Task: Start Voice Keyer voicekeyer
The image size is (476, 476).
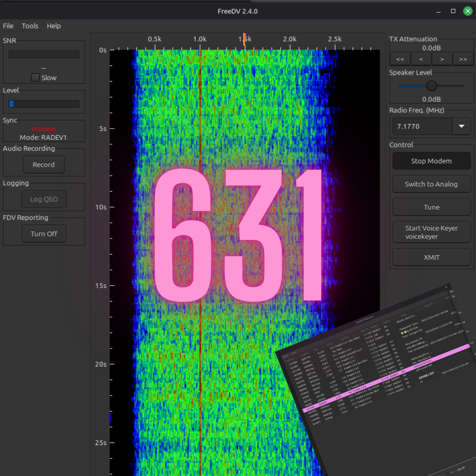Action: [x=431, y=232]
